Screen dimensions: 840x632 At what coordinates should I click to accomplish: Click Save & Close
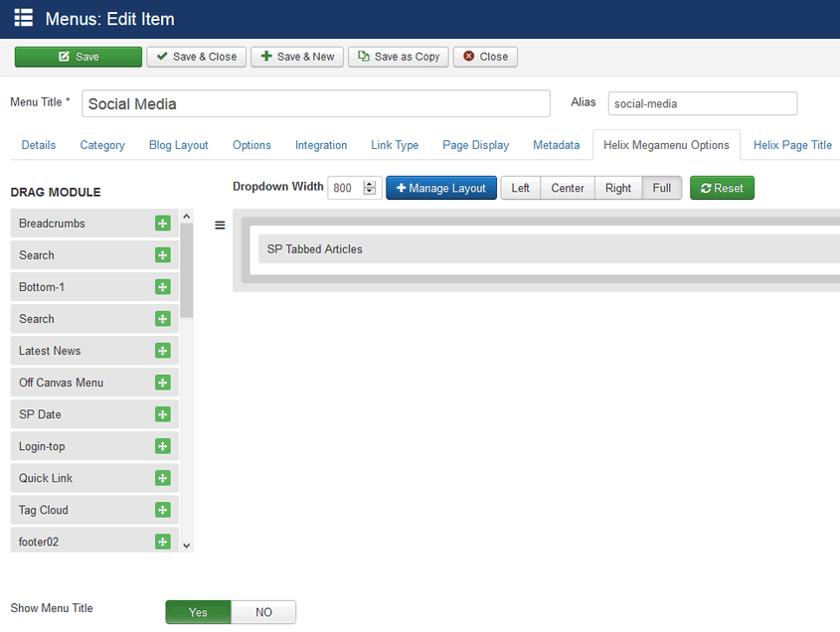coord(197,57)
